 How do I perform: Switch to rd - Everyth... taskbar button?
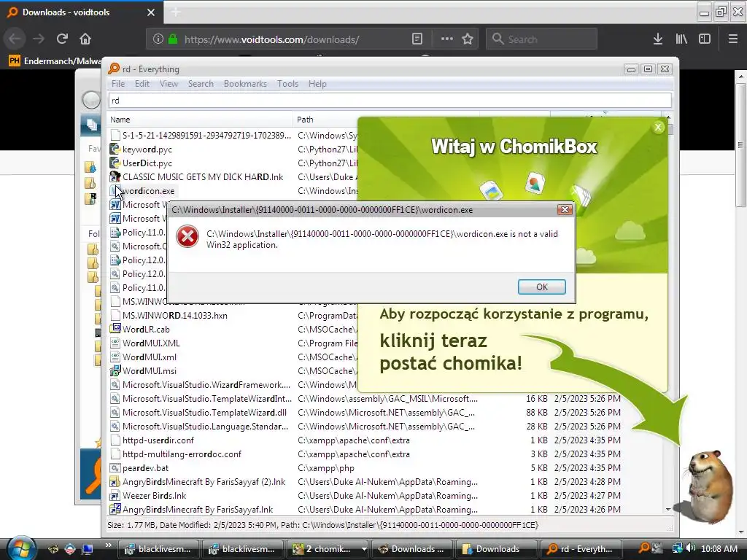coord(581,549)
